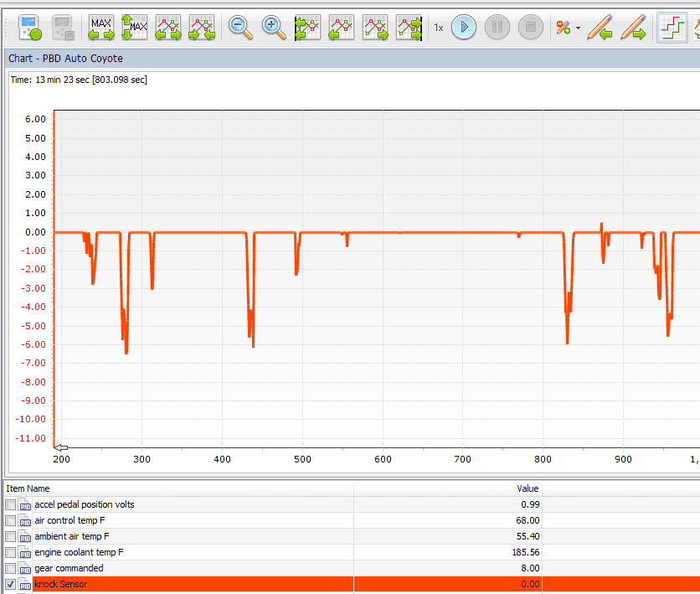Screen dimensions: 700x594
Task: Click the 'Item Name' column header
Action: 28,488
